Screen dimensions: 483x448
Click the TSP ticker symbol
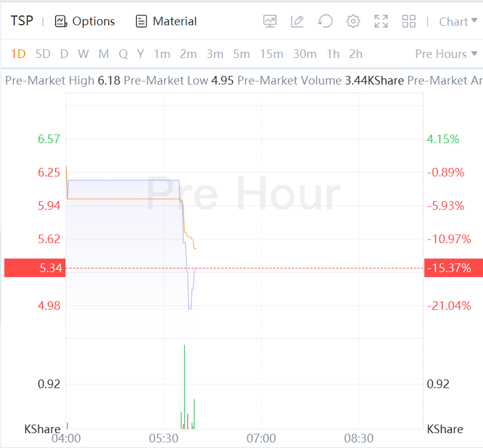(x=22, y=21)
